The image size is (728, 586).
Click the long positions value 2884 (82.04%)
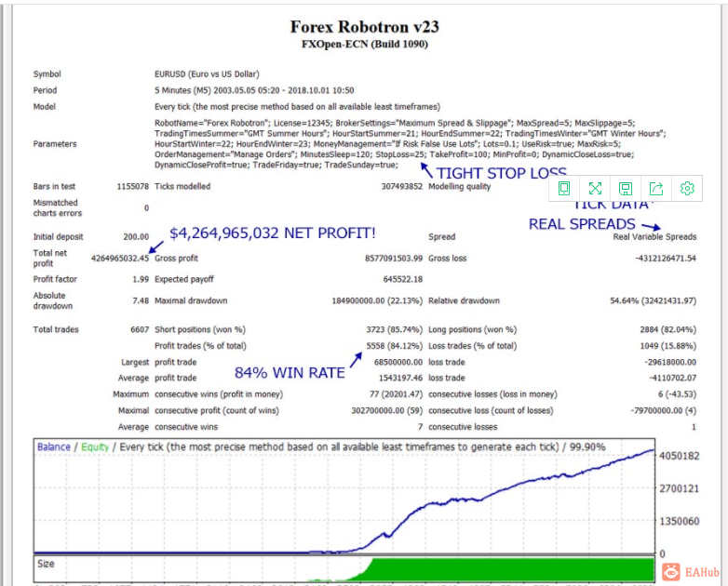pyautogui.click(x=668, y=329)
